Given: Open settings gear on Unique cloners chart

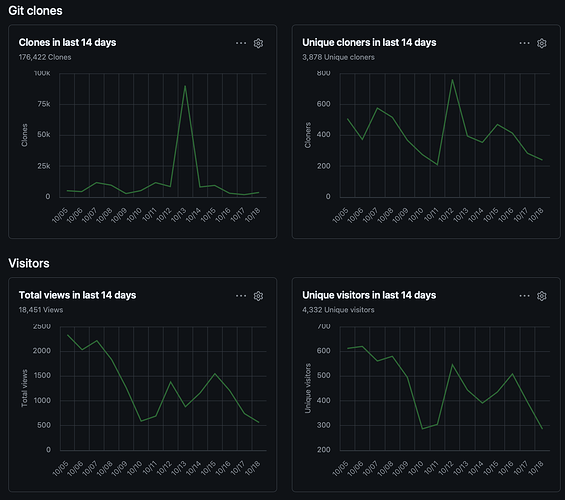Looking at the screenshot, I should pos(542,43).
